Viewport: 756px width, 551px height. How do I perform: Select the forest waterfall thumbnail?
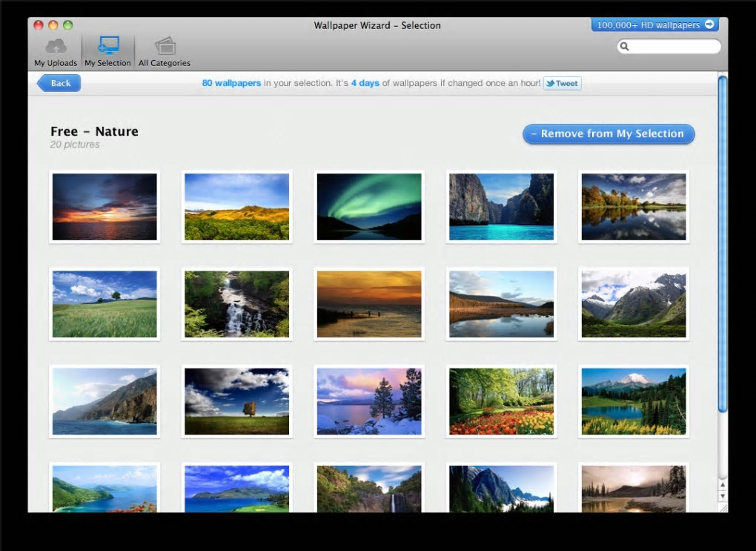[236, 304]
